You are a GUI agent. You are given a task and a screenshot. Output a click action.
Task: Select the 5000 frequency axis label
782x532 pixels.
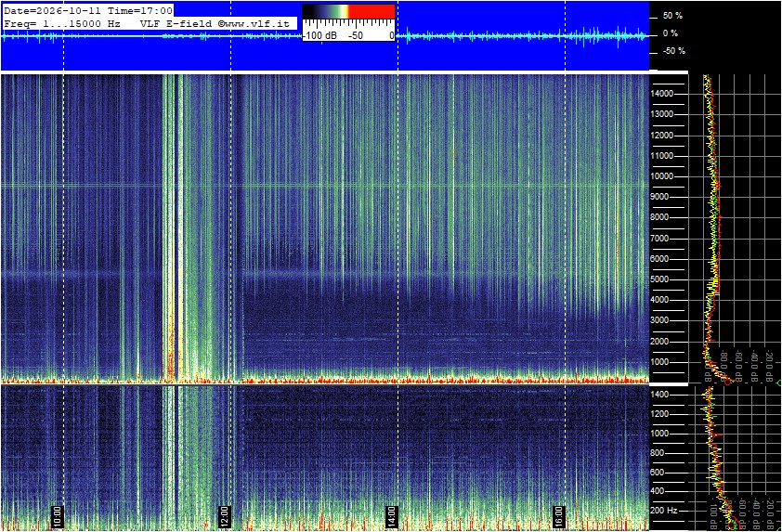click(659, 279)
